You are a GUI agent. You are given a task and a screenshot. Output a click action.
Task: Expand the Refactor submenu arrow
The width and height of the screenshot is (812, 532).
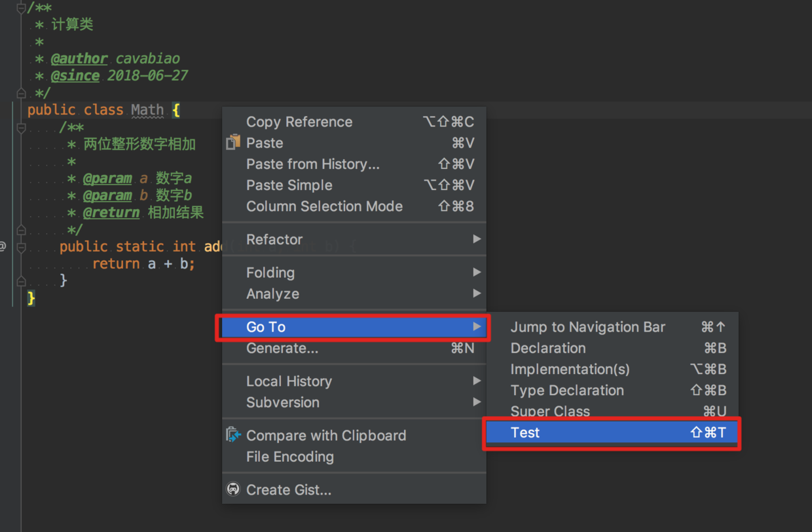(x=477, y=239)
